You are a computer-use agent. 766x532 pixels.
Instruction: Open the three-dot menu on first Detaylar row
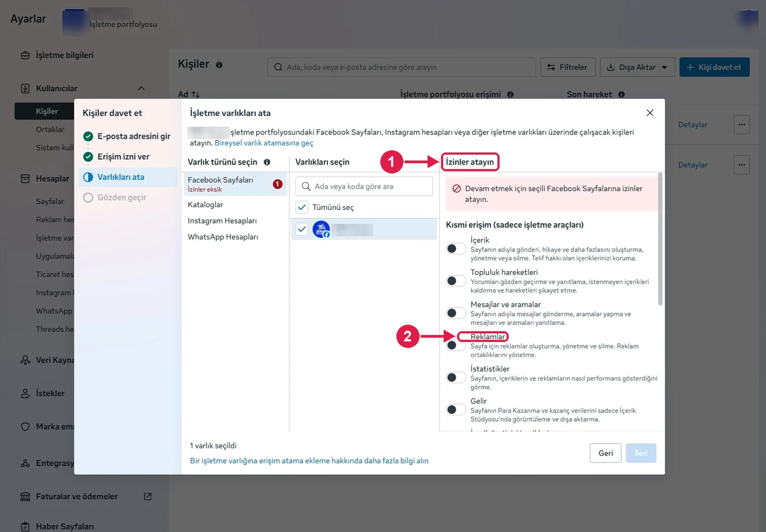[x=741, y=125]
